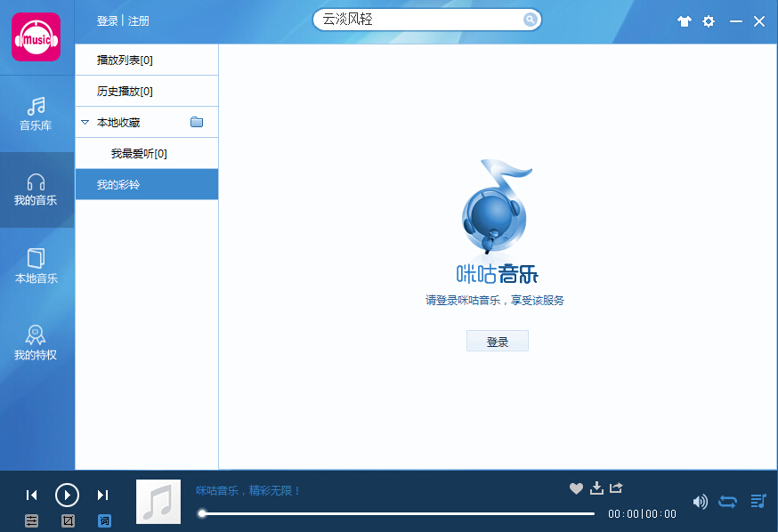Share the current song
Screen dimensions: 778x532
(x=615, y=488)
